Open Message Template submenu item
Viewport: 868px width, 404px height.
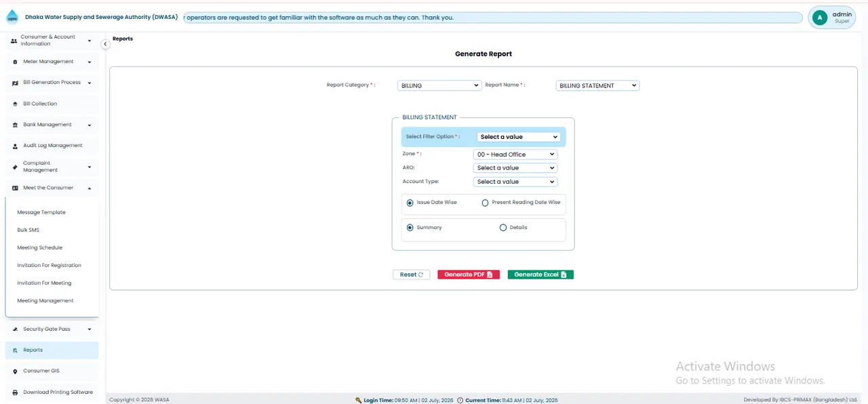[x=41, y=212]
